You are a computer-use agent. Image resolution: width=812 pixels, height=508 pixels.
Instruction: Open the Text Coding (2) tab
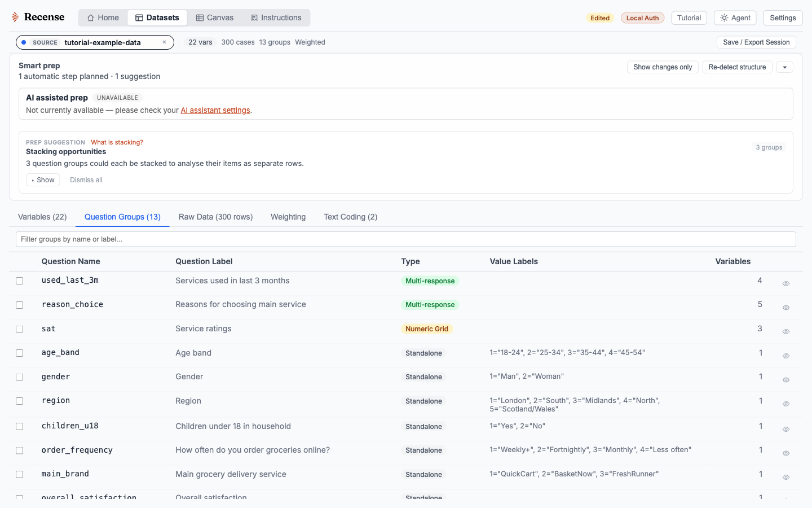350,217
